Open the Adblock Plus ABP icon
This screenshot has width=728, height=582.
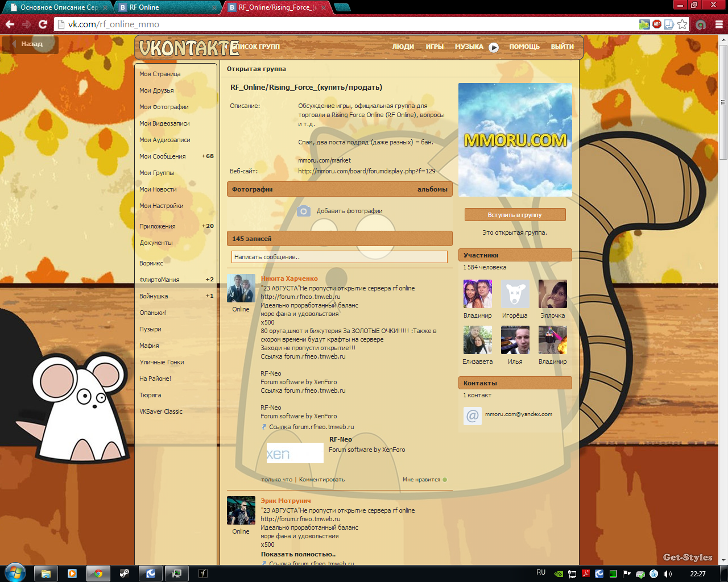[x=657, y=24]
